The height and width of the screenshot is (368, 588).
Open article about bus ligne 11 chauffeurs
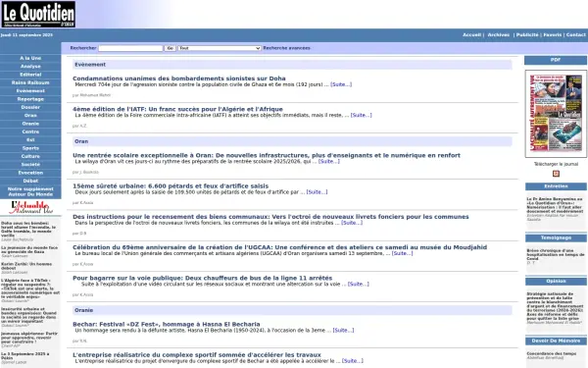pyautogui.click(x=203, y=279)
